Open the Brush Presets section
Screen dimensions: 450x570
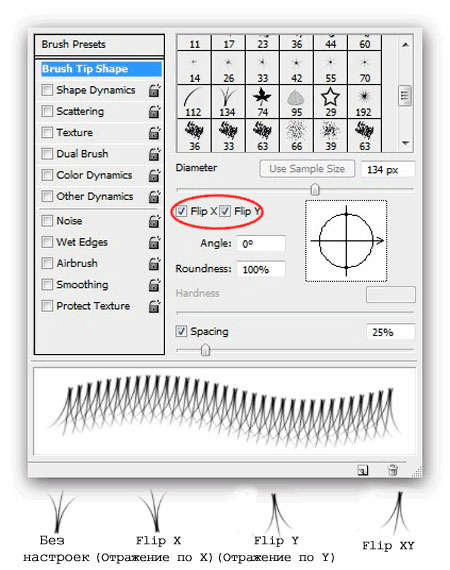click(x=99, y=44)
